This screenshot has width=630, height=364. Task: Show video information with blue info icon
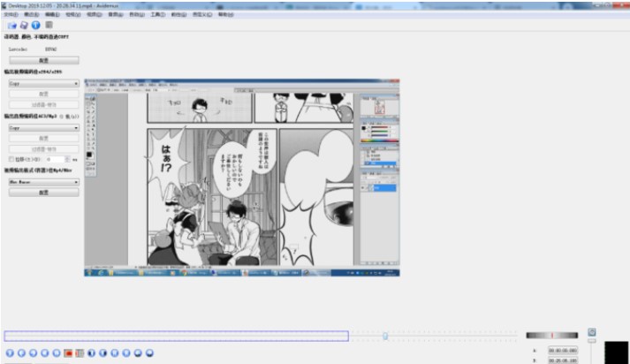36,25
